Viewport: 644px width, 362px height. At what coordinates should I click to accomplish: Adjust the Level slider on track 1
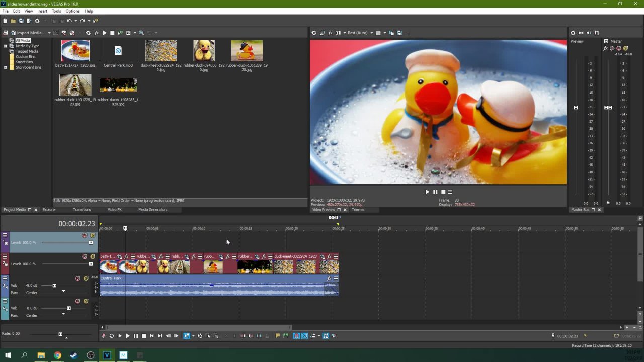[x=91, y=242]
